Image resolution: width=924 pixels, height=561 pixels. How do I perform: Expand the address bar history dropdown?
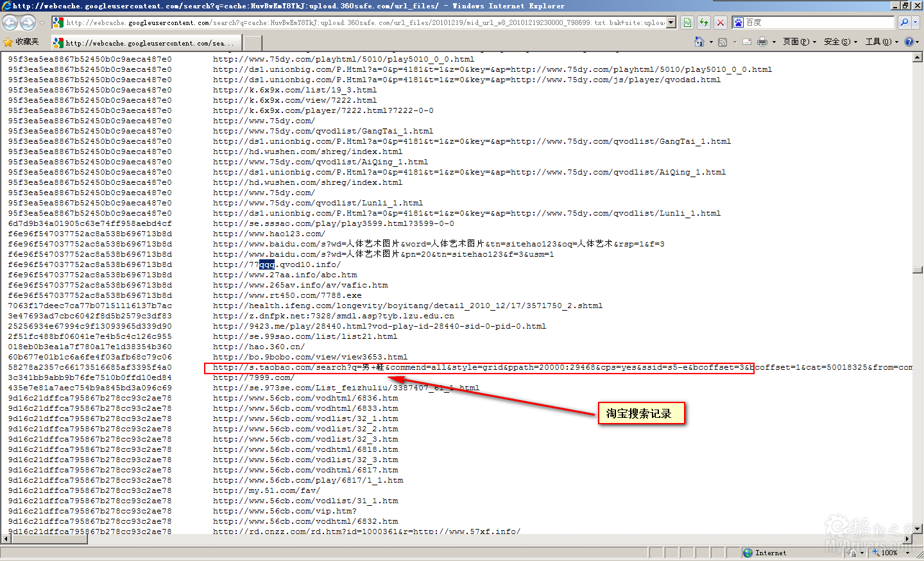point(671,22)
